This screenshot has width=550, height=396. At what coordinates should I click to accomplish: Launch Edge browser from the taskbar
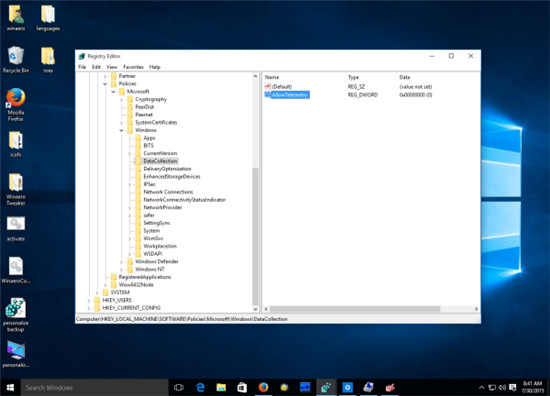click(200, 387)
